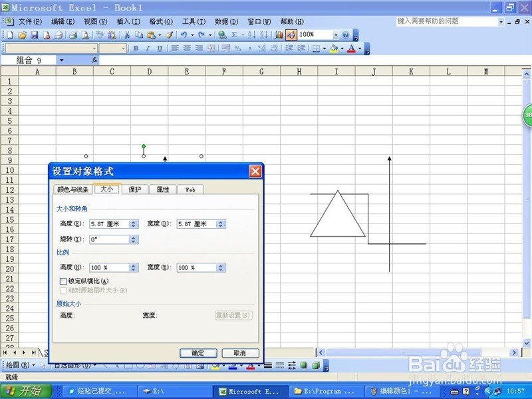Switch to the 颜色与线条 tab
The image size is (532, 399).
click(x=72, y=190)
